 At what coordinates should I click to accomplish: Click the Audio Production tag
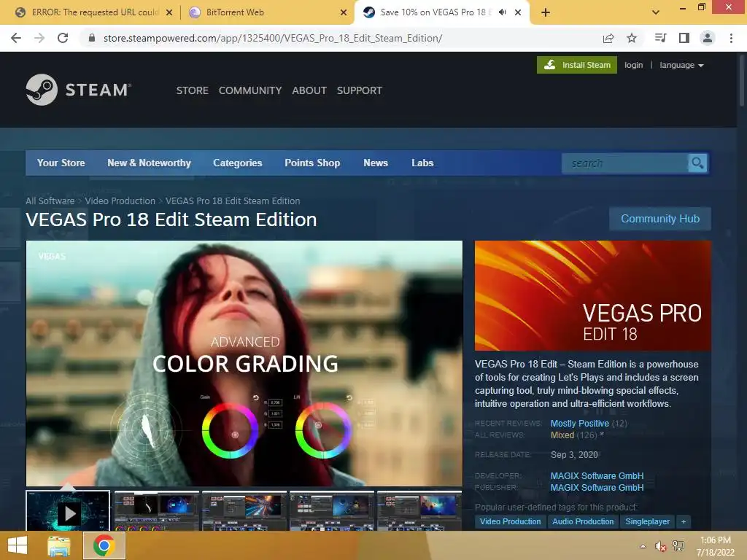(x=583, y=521)
